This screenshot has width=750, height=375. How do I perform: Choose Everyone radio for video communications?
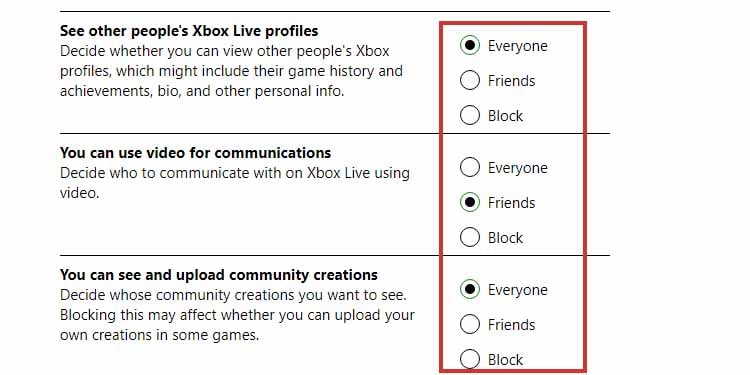(470, 167)
